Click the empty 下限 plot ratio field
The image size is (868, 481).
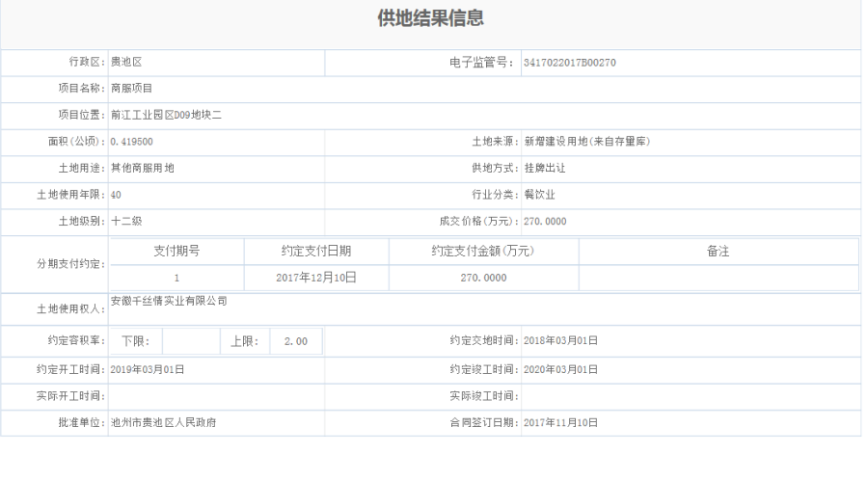point(190,341)
